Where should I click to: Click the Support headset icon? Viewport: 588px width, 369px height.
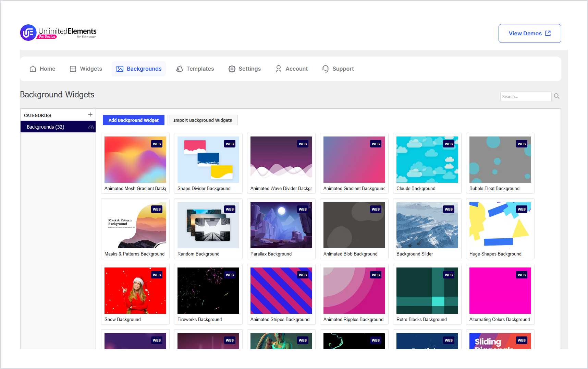326,69
